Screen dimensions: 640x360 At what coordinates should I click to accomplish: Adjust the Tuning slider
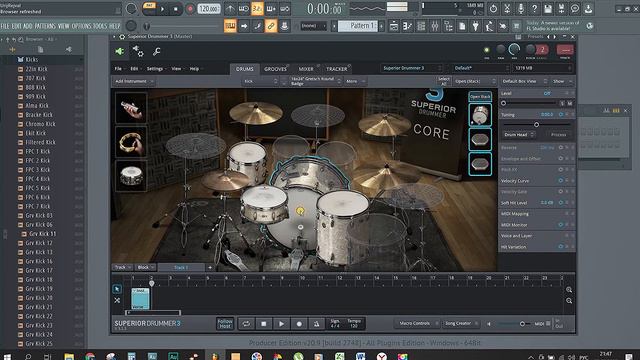[536, 124]
